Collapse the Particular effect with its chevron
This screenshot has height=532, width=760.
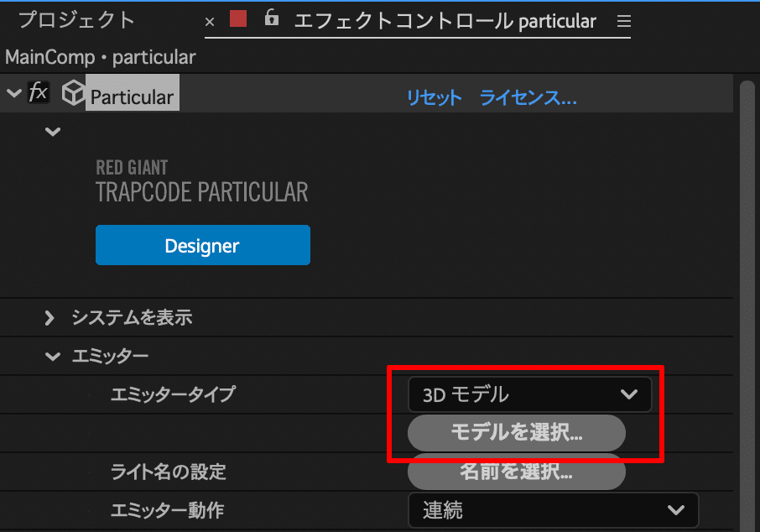click(x=13, y=92)
